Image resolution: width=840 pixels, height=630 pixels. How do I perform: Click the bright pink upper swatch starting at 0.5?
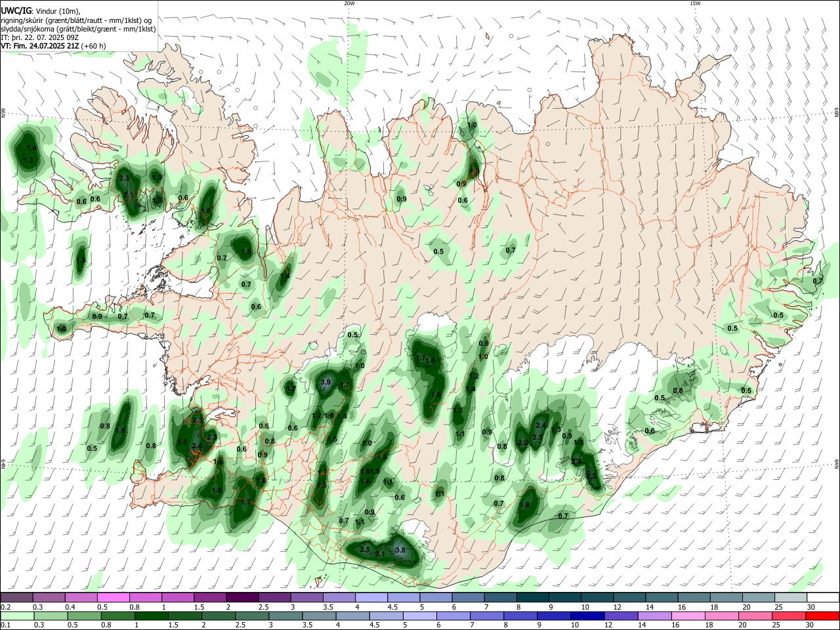pyautogui.click(x=113, y=598)
